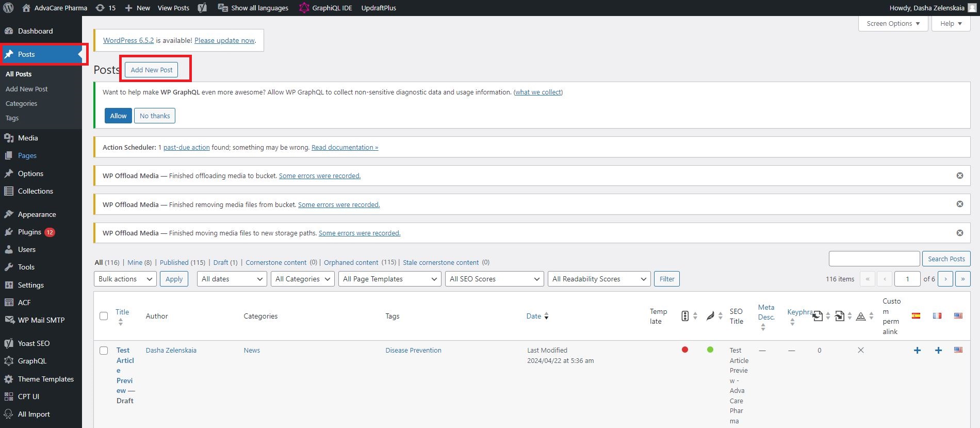The image size is (980, 428).
Task: Open Collections in the sidebar
Action: click(x=35, y=191)
